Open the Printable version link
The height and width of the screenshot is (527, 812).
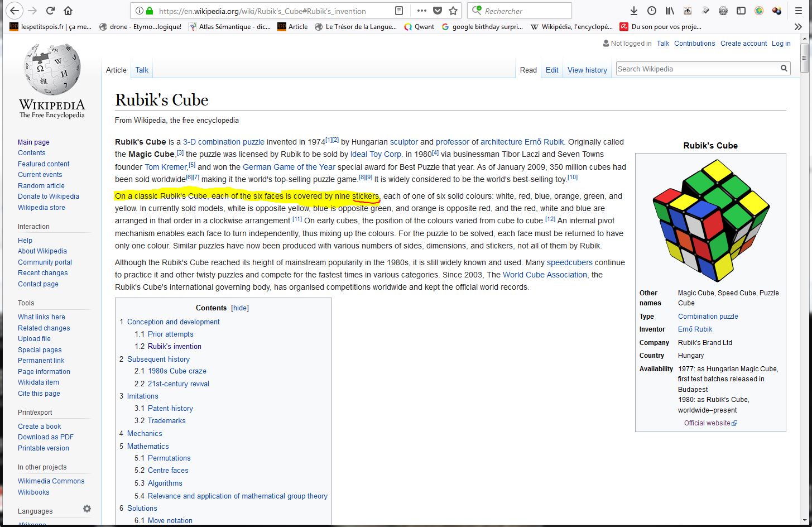(44, 448)
